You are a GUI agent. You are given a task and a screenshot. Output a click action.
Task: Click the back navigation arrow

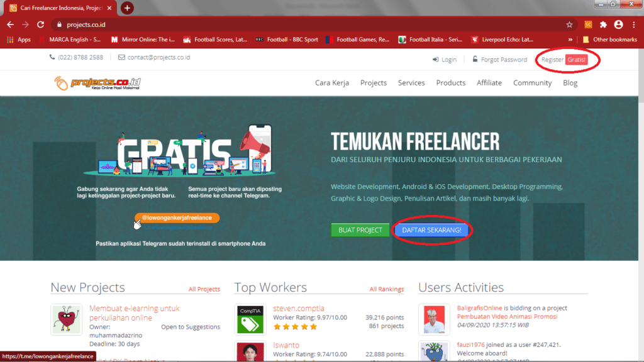9,24
